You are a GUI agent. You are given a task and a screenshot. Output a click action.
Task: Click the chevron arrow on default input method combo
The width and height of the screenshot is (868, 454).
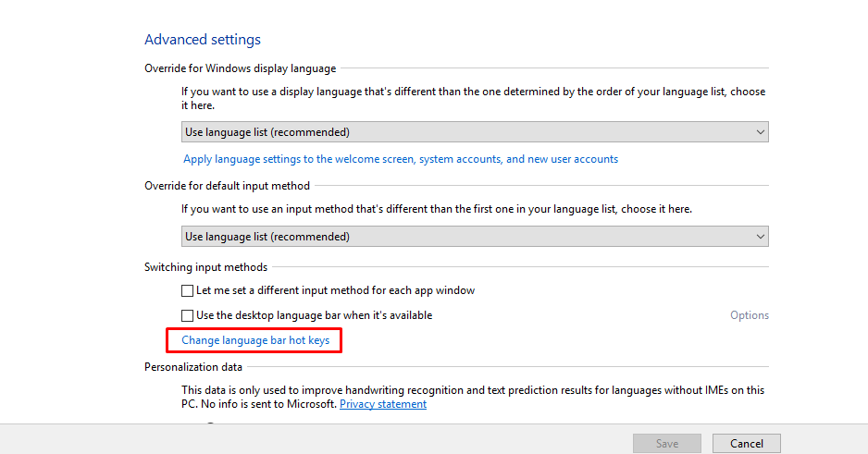760,237
